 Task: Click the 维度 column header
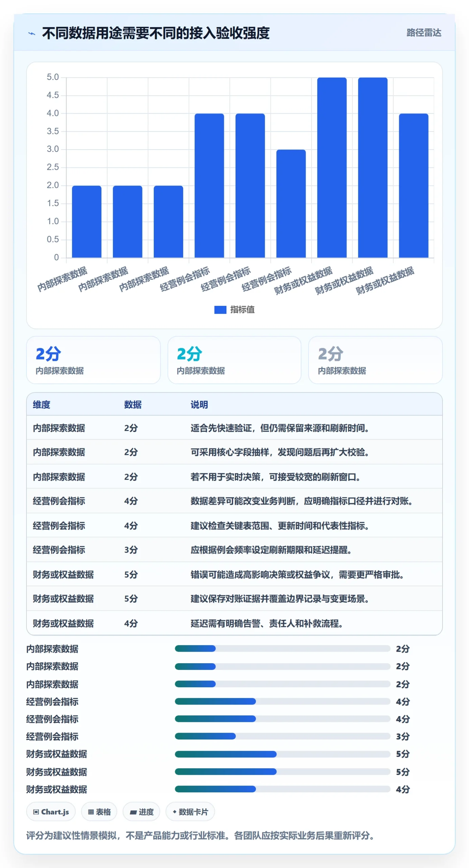[41, 405]
